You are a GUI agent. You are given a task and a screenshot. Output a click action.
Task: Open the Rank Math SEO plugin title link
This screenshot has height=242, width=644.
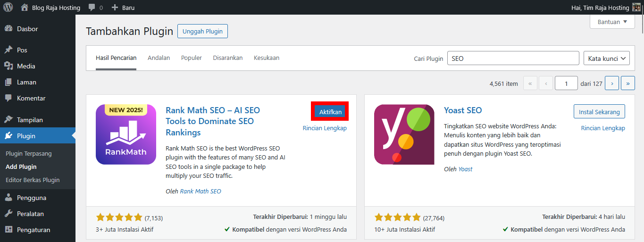pos(213,121)
